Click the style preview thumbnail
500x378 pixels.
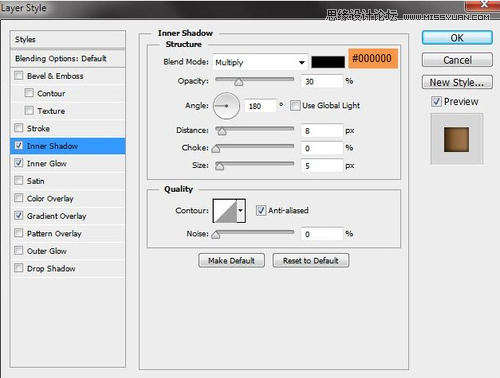tap(456, 139)
